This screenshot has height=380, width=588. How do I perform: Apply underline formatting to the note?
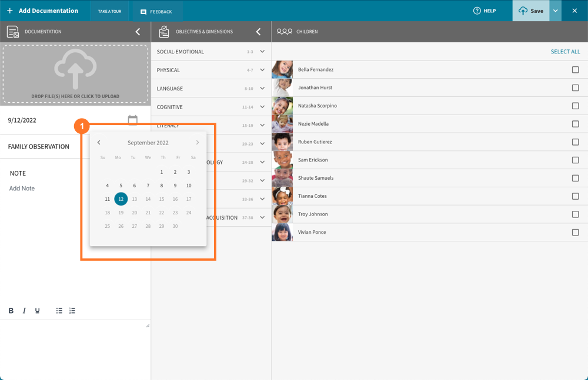(x=37, y=311)
